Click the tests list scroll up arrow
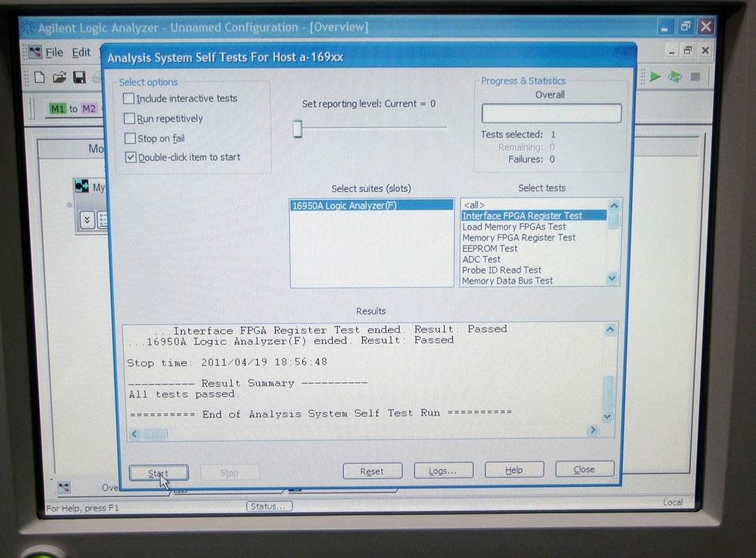This screenshot has height=558, width=756. pos(614,206)
